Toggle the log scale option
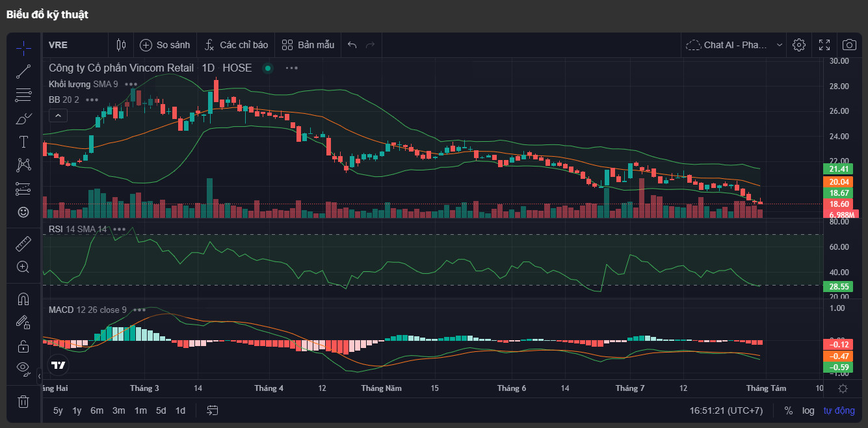Viewport: 868px width, 428px height. pyautogui.click(x=808, y=410)
